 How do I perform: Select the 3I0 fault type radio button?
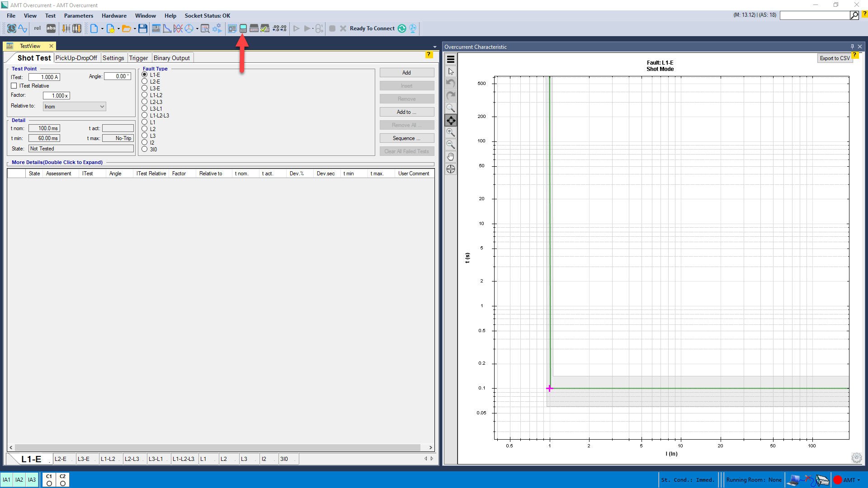(x=145, y=149)
